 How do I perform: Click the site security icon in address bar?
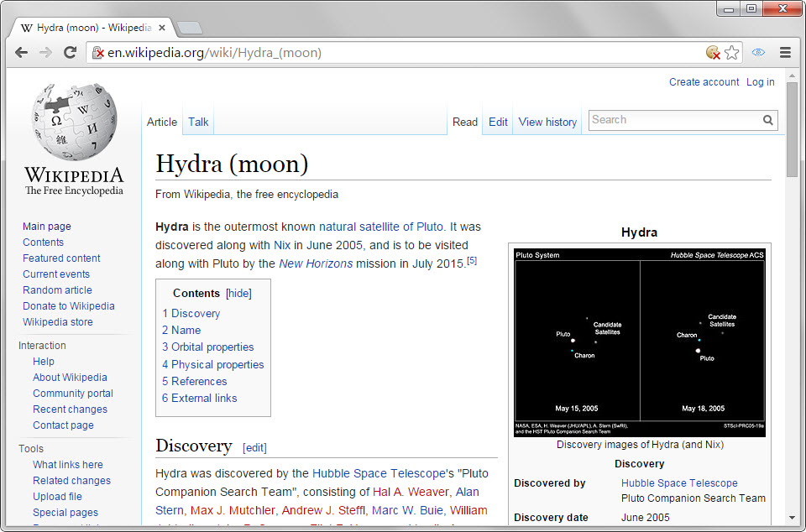pos(97,53)
